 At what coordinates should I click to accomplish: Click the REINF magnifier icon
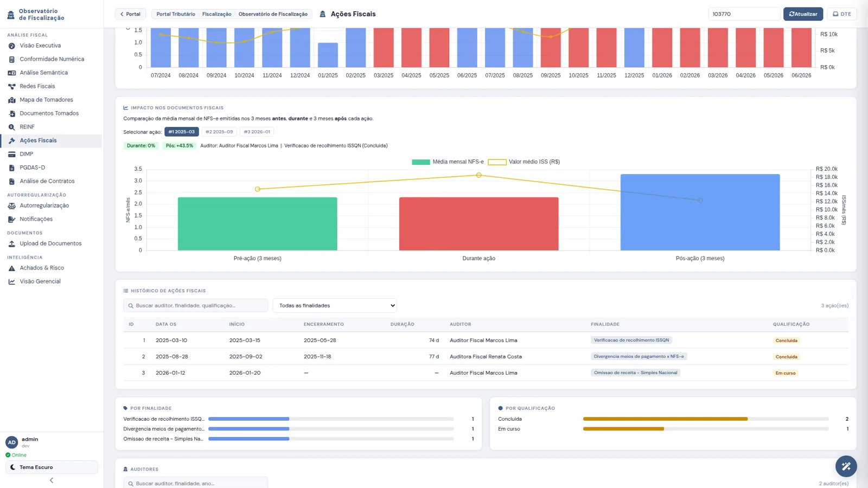(x=11, y=127)
